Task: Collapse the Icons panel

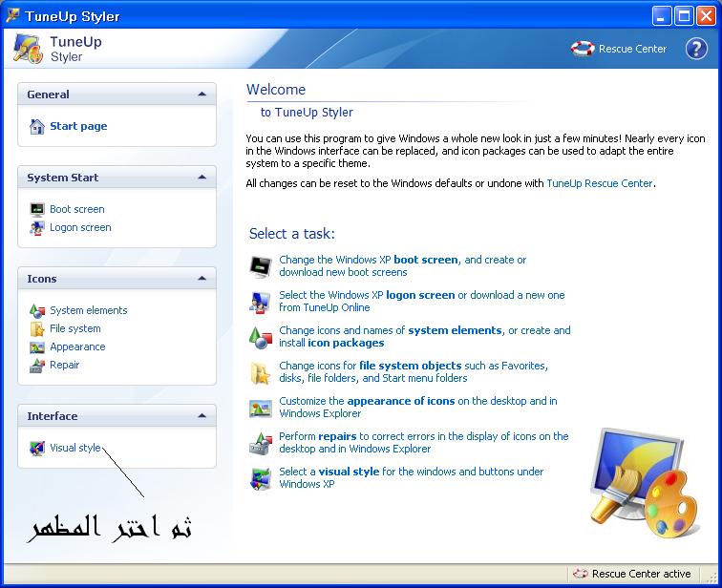Action: point(202,279)
